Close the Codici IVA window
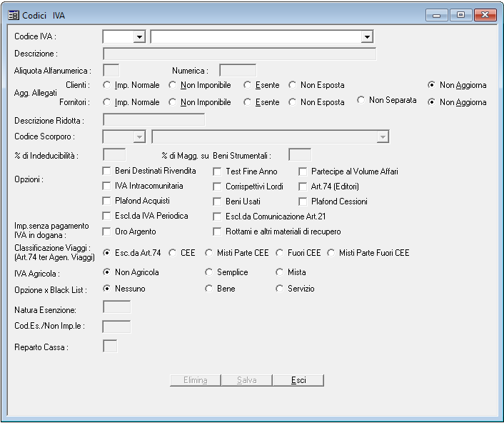504x423 pixels. [485, 15]
